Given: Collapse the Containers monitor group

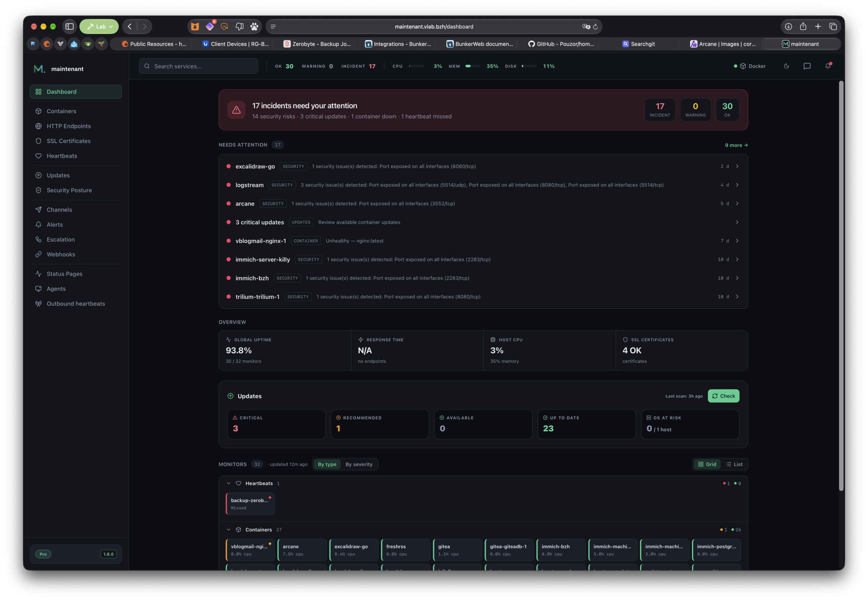Looking at the screenshot, I should [229, 529].
